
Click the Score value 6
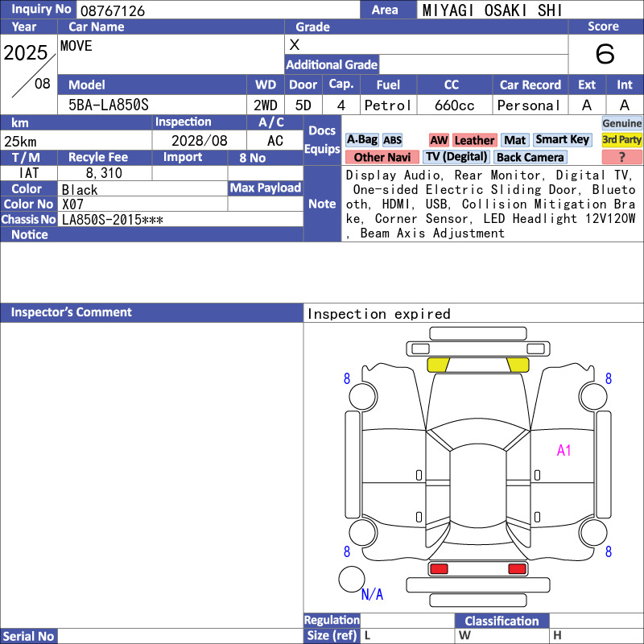point(605,54)
